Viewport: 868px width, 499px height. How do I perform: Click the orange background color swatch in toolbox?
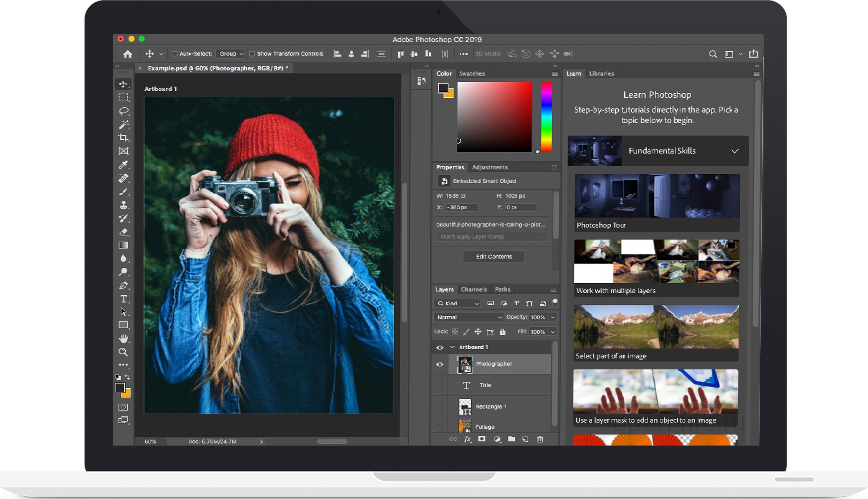pos(127,393)
